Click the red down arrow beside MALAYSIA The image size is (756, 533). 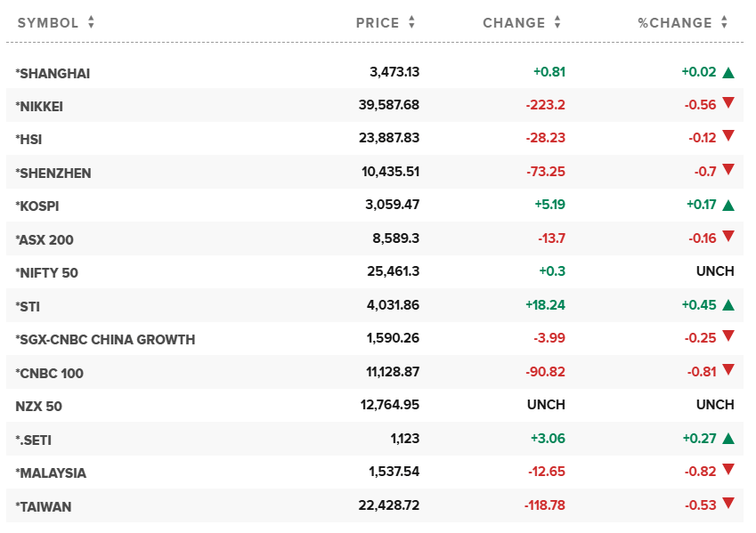pyautogui.click(x=728, y=472)
